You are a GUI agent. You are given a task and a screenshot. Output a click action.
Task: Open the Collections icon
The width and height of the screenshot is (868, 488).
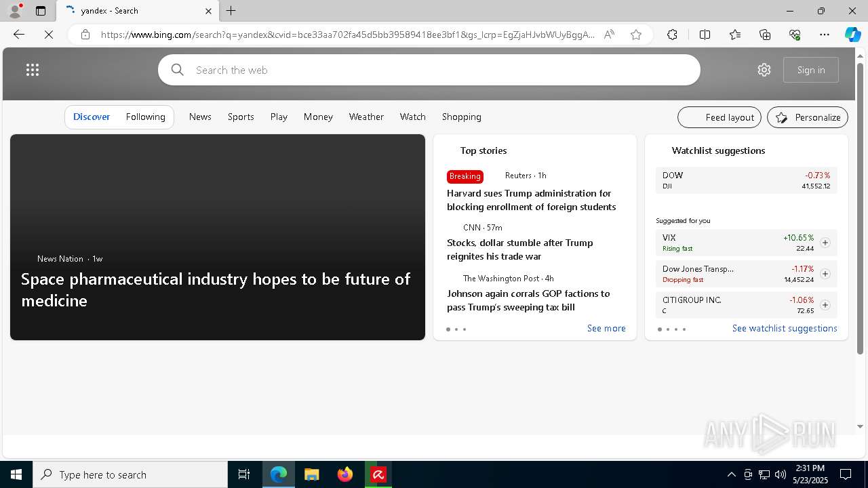[765, 35]
